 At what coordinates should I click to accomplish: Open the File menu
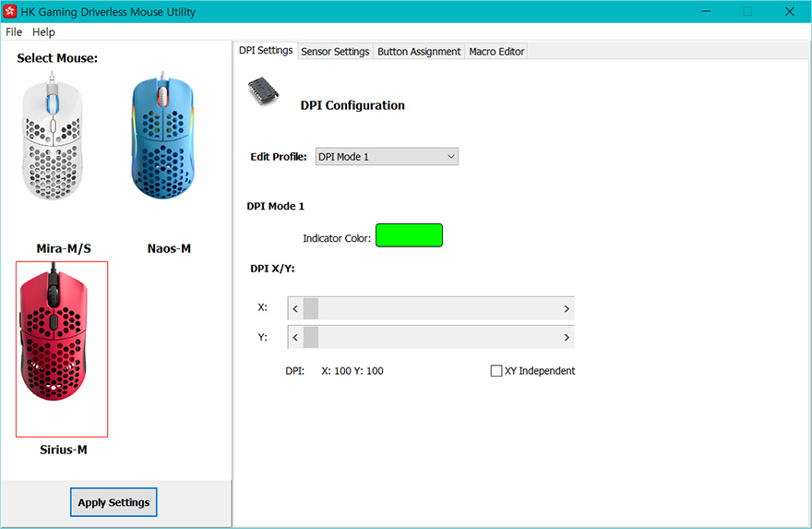coord(14,32)
